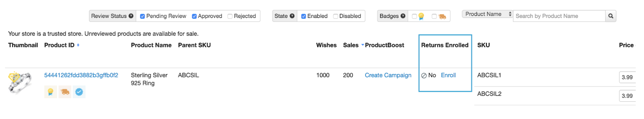Click the orange truck badge under product
Viewport: 644px width, 119px height.
click(65, 92)
